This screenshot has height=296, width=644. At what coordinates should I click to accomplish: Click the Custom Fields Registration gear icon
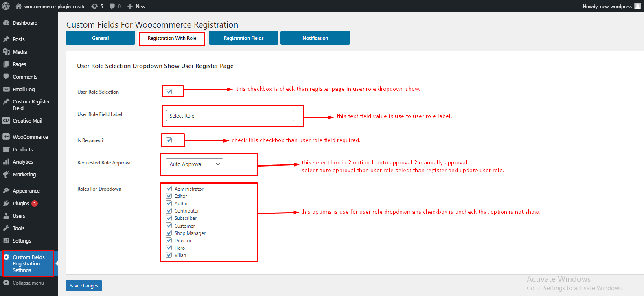click(6, 257)
